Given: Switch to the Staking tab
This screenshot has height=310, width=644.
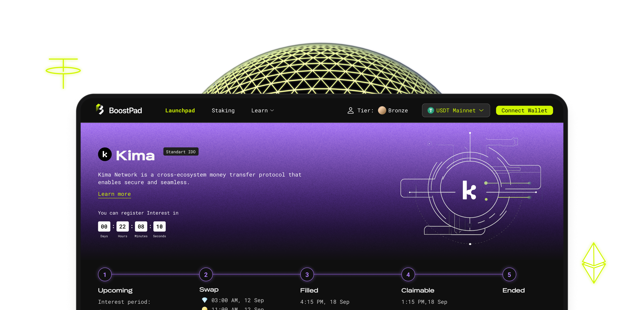Looking at the screenshot, I should [x=223, y=110].
